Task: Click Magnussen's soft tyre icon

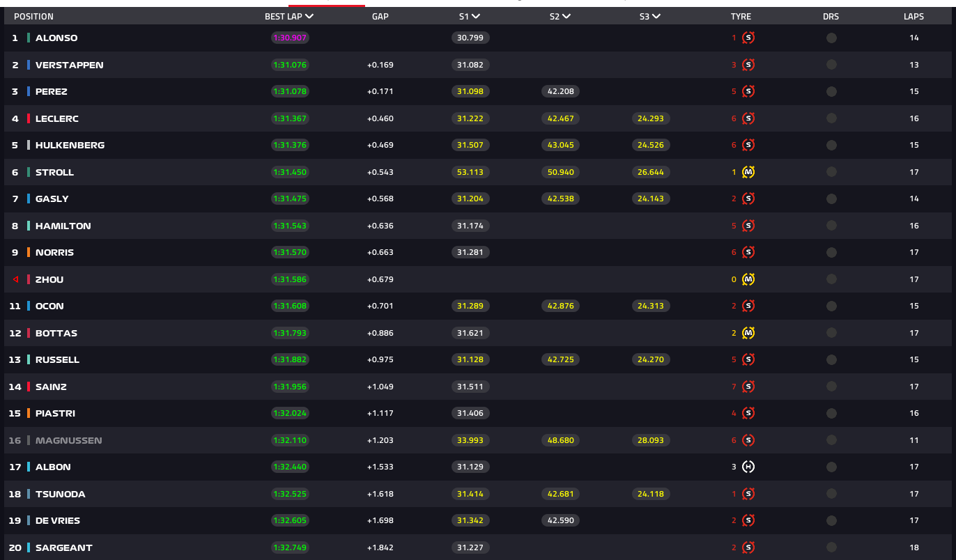Action: point(748,440)
